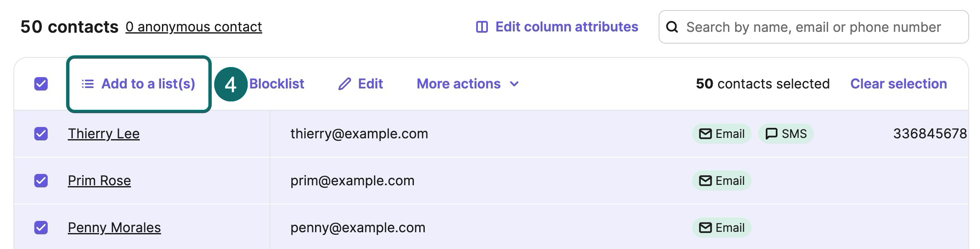Viewport: 980px width, 249px height.
Task: Uncheck the select-all contacts checkbox
Action: click(x=41, y=83)
